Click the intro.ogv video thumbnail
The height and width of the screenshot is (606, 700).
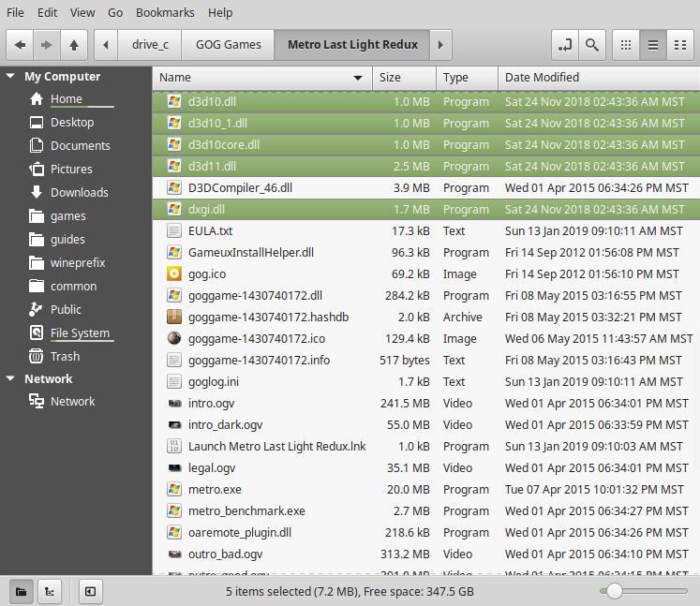[x=174, y=404]
